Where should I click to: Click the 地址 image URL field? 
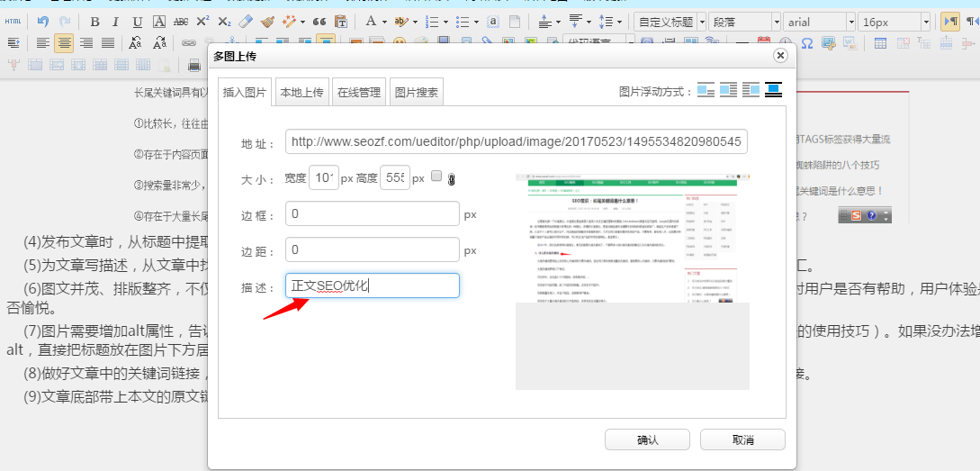(x=516, y=142)
